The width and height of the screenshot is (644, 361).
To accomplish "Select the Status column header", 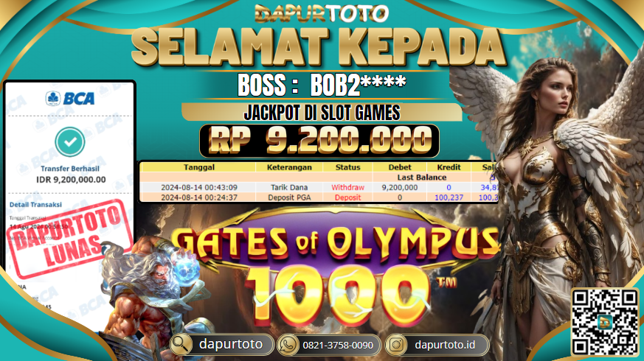I will (x=347, y=167).
